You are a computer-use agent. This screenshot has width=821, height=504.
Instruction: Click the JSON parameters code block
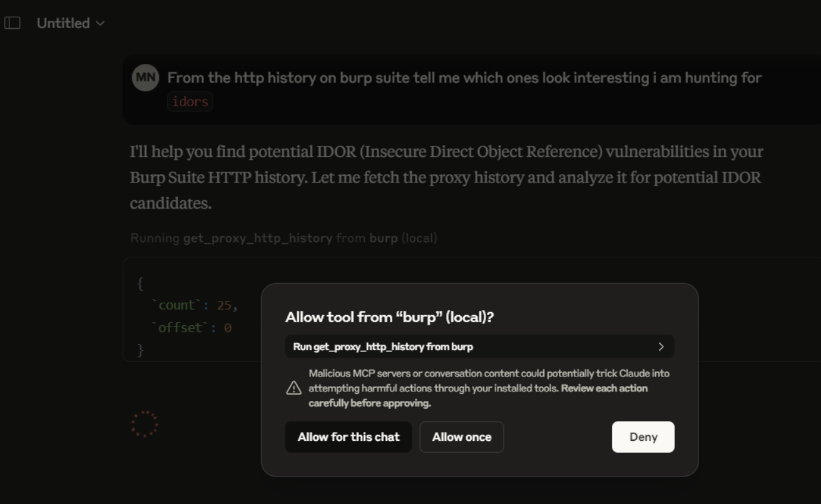[472, 310]
